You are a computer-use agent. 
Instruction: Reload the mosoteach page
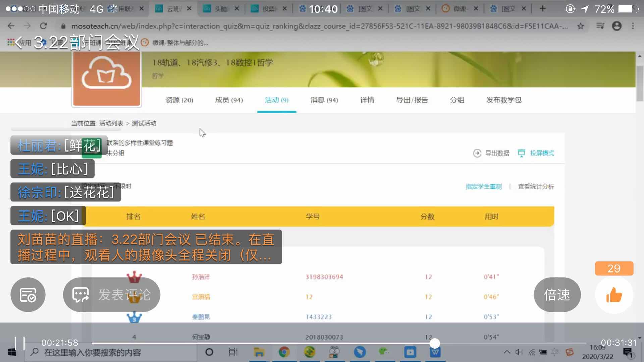43,26
